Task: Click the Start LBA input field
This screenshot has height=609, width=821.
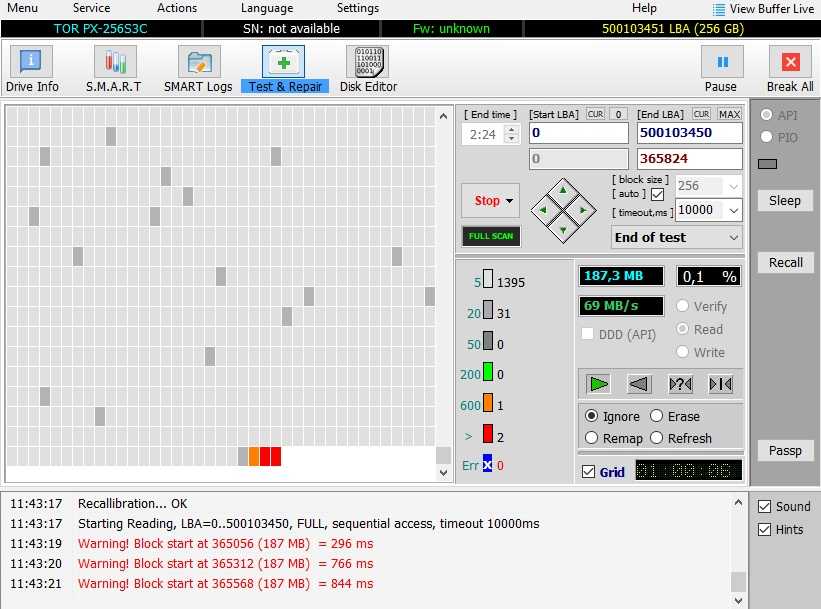Action: click(578, 133)
